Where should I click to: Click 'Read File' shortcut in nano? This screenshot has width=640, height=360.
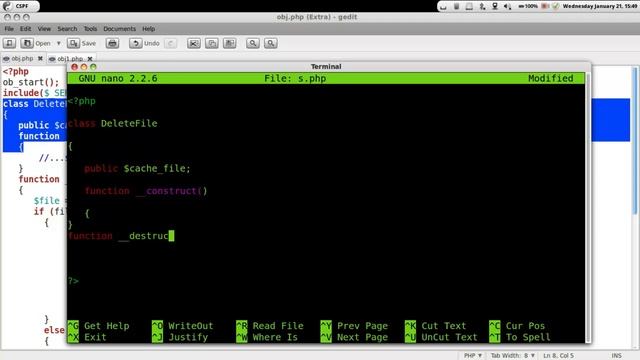point(278,326)
